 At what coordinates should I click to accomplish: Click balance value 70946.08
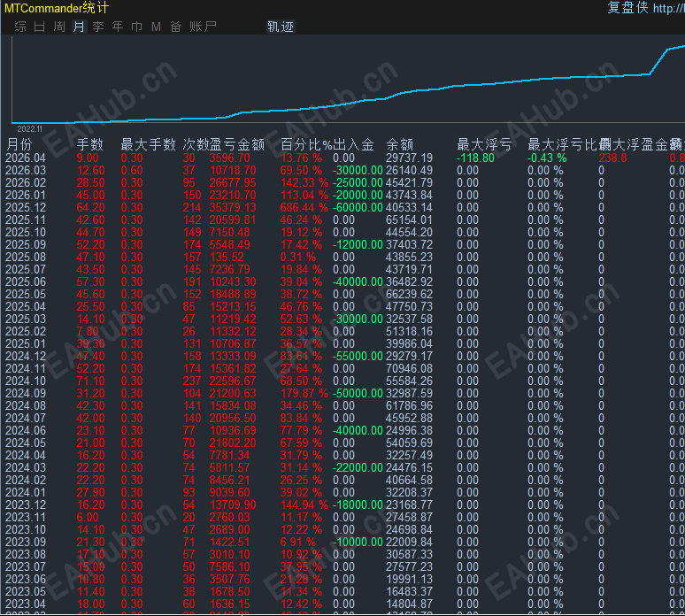coord(409,368)
